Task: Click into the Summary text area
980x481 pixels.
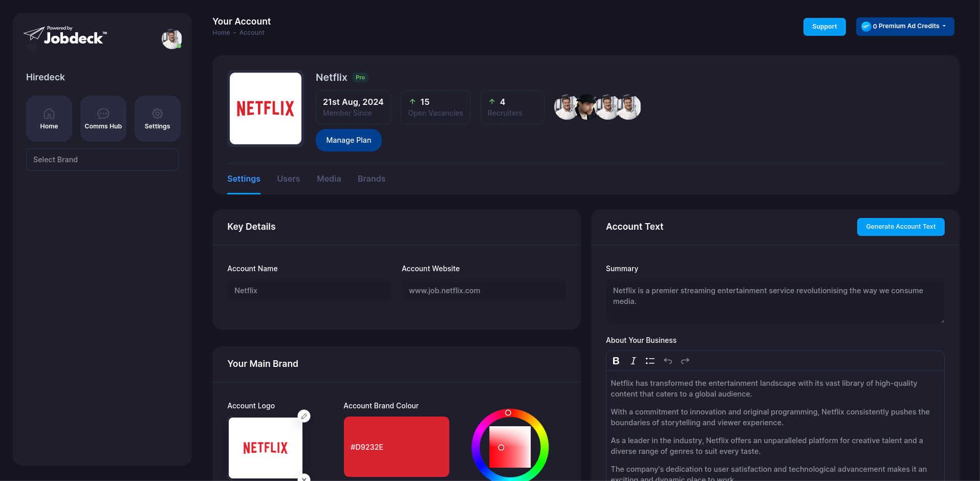Action: 775,301
